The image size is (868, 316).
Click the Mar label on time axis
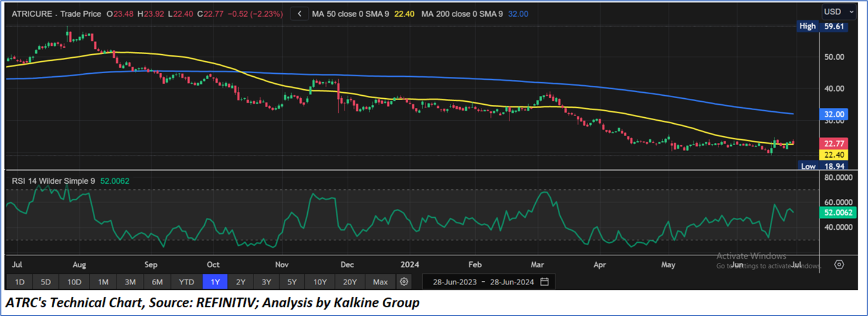[x=537, y=265]
